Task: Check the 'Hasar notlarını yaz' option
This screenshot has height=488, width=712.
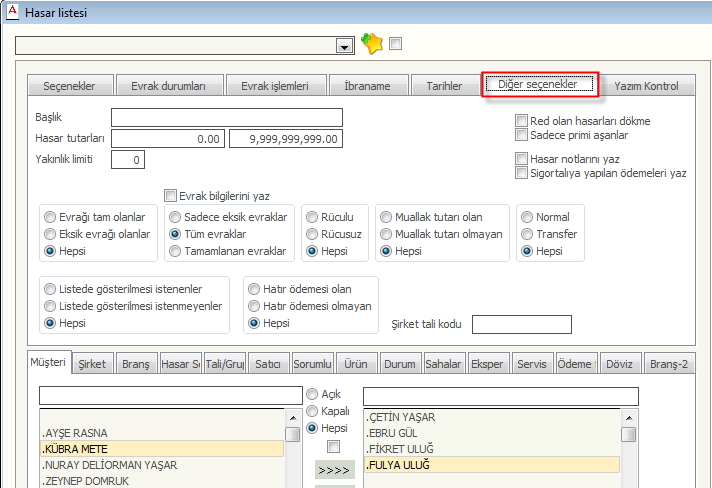Action: (x=521, y=159)
